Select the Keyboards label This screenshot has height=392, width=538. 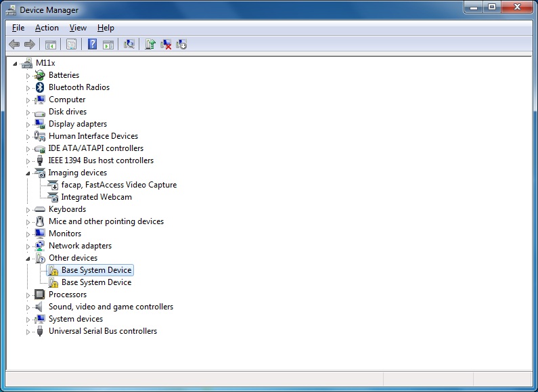click(67, 209)
